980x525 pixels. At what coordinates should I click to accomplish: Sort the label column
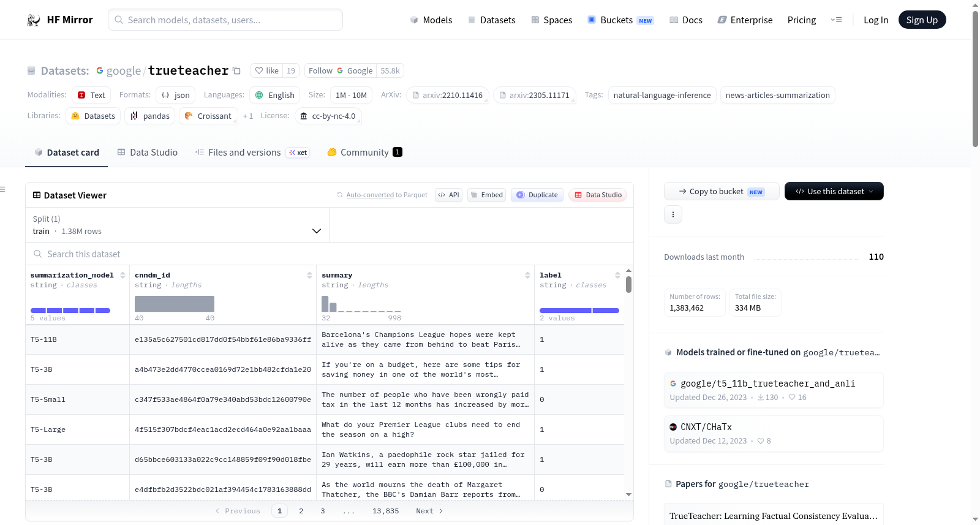617,275
